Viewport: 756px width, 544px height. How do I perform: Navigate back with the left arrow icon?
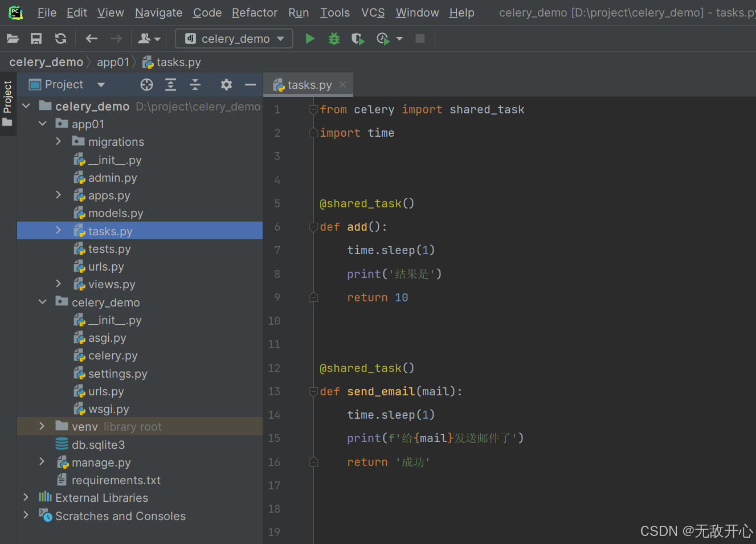[x=91, y=39]
